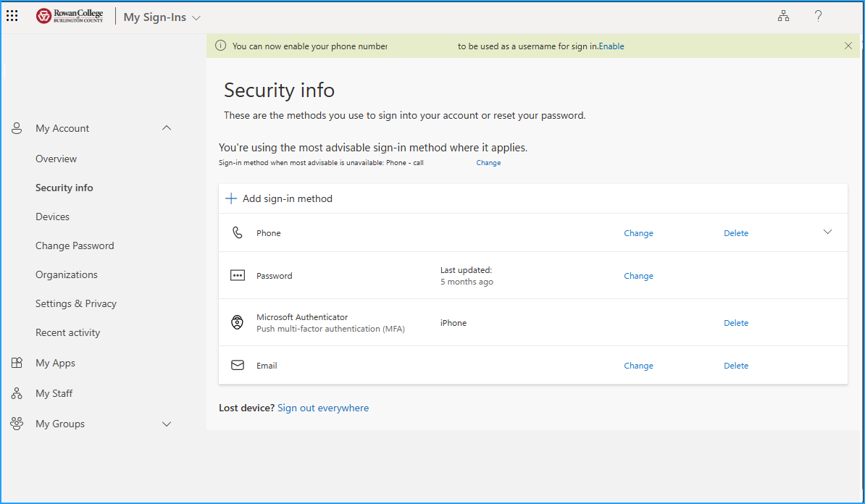The height and width of the screenshot is (504, 865).
Task: Collapse the My Account section
Action: click(167, 127)
